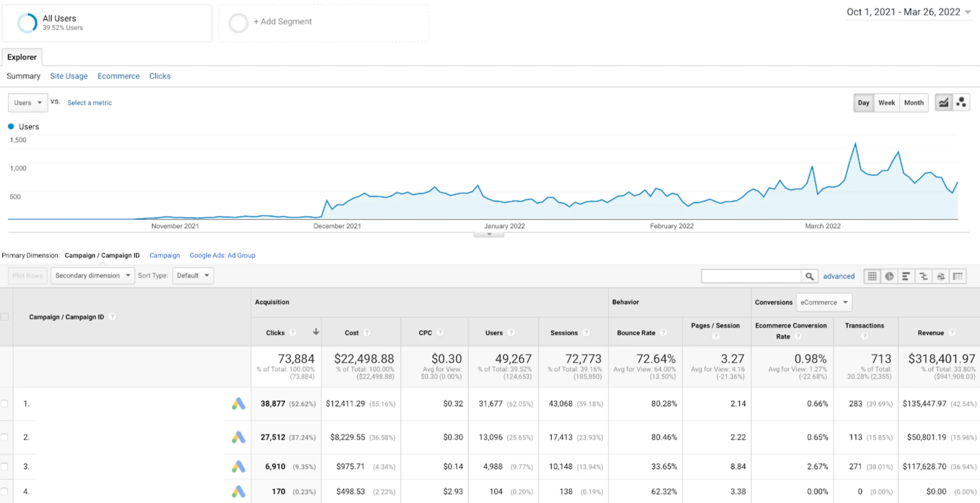Viewport: 980px width, 503px height.
Task: Click Google Ads icon in row 3
Action: [x=239, y=466]
